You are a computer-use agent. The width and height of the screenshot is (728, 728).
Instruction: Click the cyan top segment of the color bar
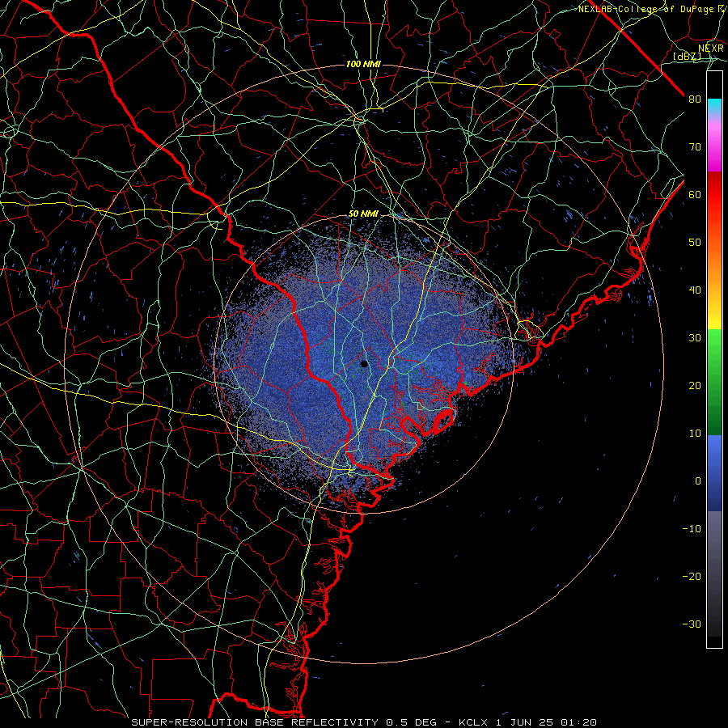(x=714, y=107)
